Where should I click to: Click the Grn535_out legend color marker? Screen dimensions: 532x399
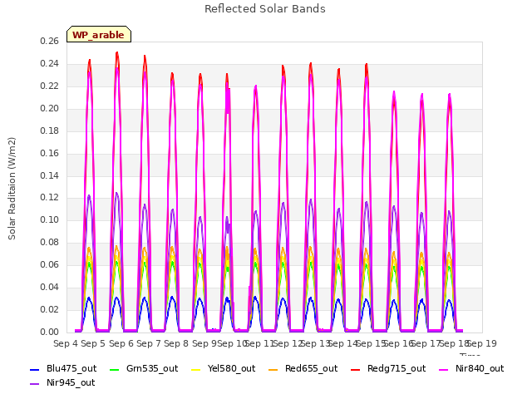click(115, 370)
